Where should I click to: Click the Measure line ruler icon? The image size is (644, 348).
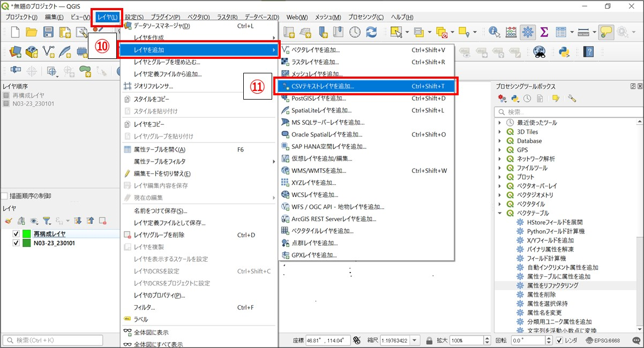coord(584,33)
